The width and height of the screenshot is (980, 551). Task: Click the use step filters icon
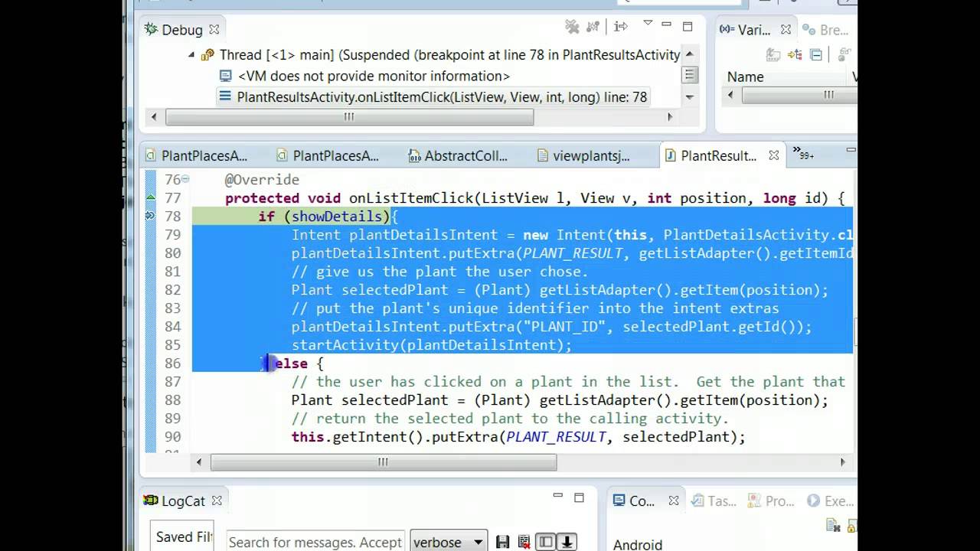621,27
